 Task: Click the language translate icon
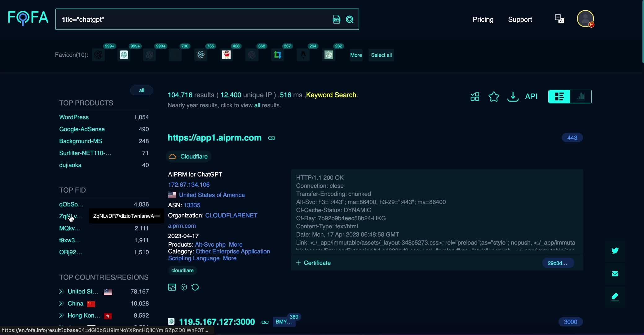click(x=559, y=19)
